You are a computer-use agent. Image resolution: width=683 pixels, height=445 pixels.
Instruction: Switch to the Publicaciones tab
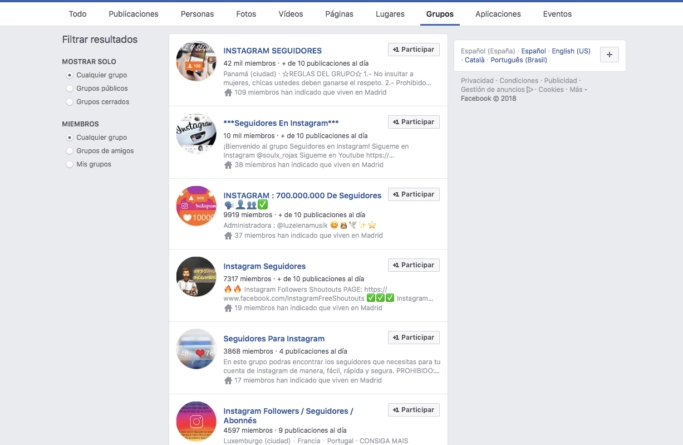pyautogui.click(x=133, y=14)
